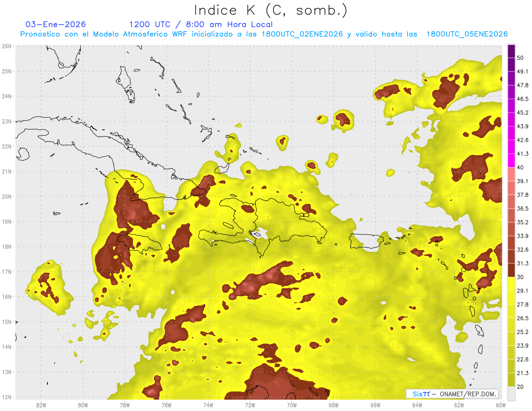This screenshot has height=411, width=532.
Task: Click colorbar value 49.1
Action: tap(522, 71)
